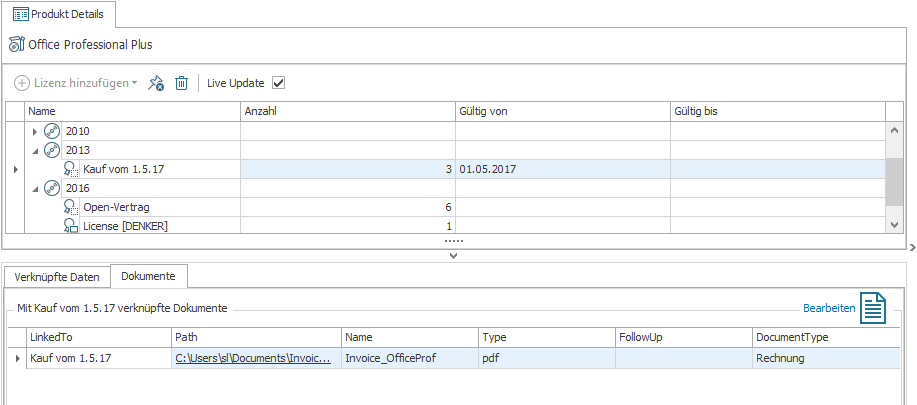Click the Anzahl value 1 cell
Viewport: 917px width, 405px height.
point(348,226)
